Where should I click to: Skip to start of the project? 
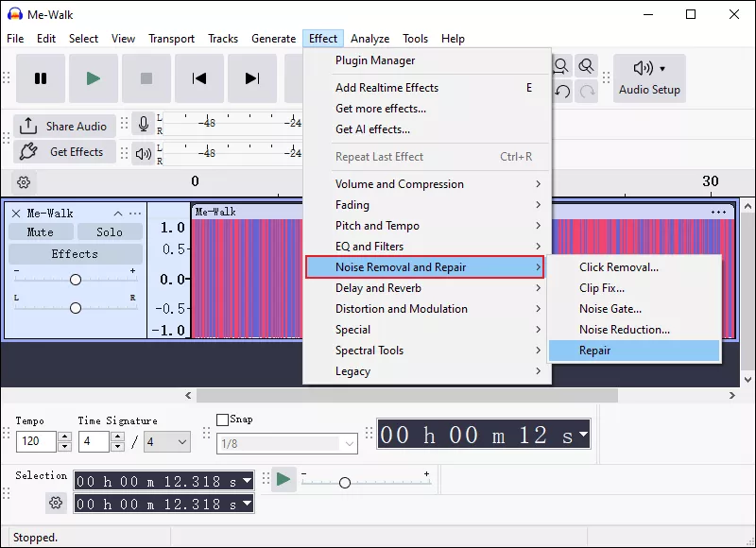[x=199, y=78]
